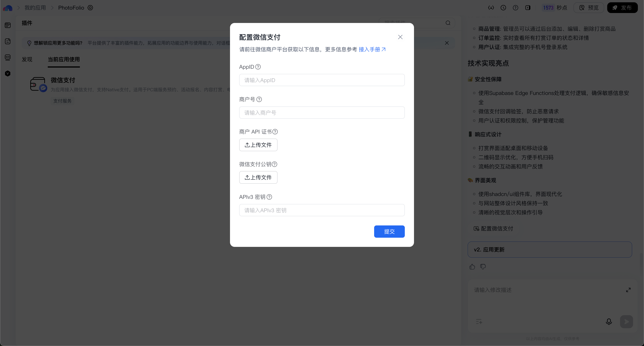Open the 接入手册 link
Viewport: 644px width, 346px height.
pos(372,49)
